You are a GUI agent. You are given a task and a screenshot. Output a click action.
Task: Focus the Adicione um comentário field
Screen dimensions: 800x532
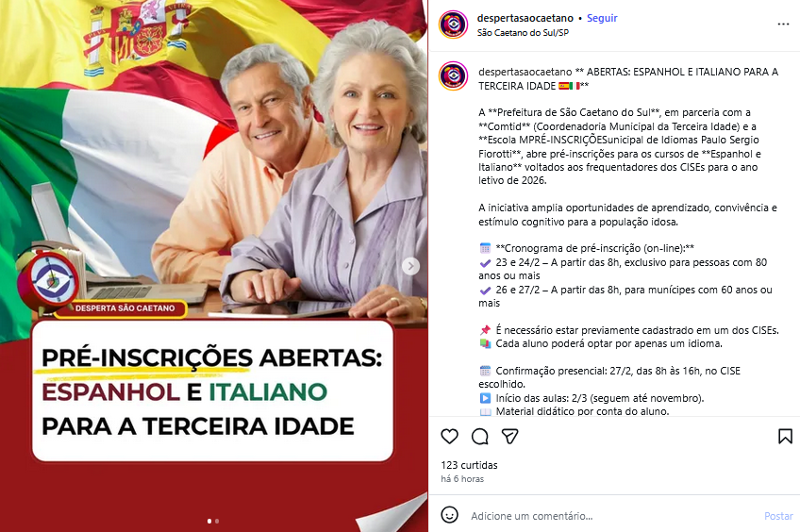point(612,516)
